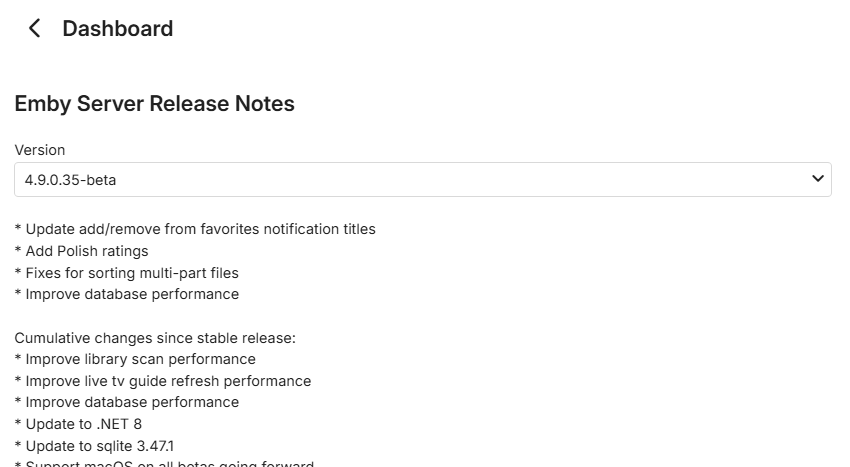Click the live tv guide refresh line

coord(163,381)
